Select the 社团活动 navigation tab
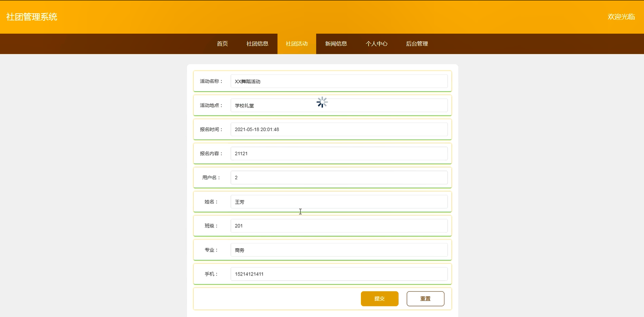This screenshot has width=644, height=317. (297, 44)
